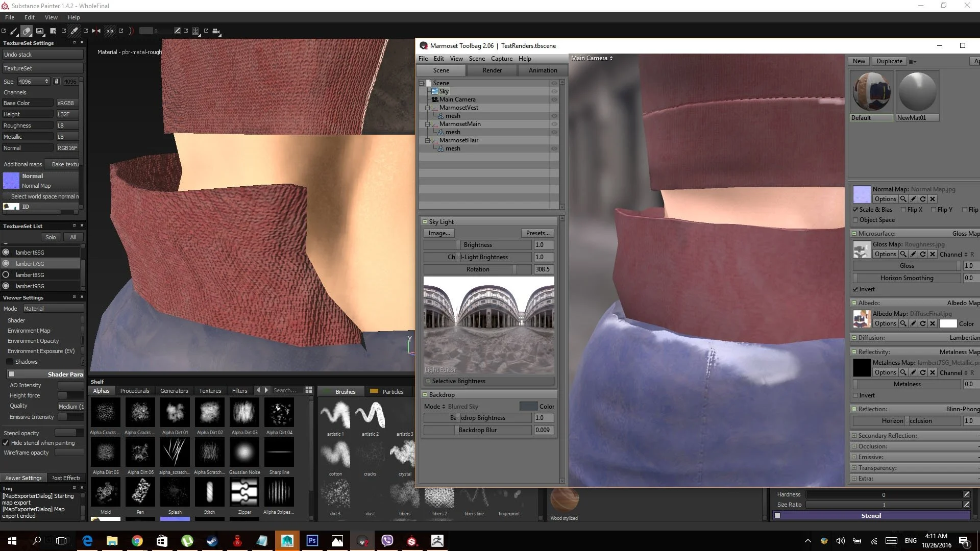The height and width of the screenshot is (551, 980).
Task: Toggle Hide stencil when painting checkbox
Action: [6, 443]
